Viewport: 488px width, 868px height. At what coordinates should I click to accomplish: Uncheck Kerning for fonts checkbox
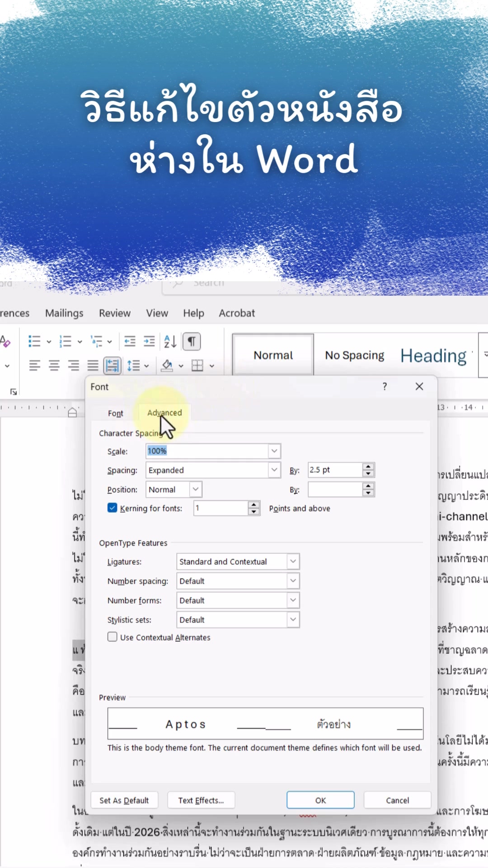coord(113,508)
